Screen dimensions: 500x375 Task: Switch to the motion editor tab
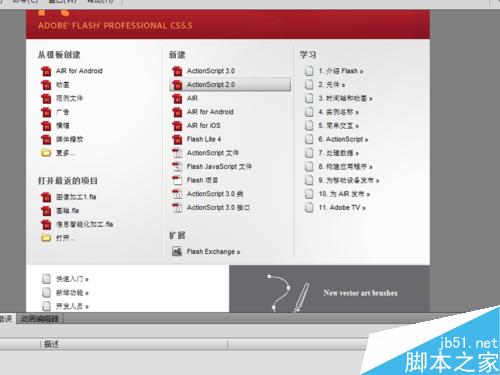39,319
